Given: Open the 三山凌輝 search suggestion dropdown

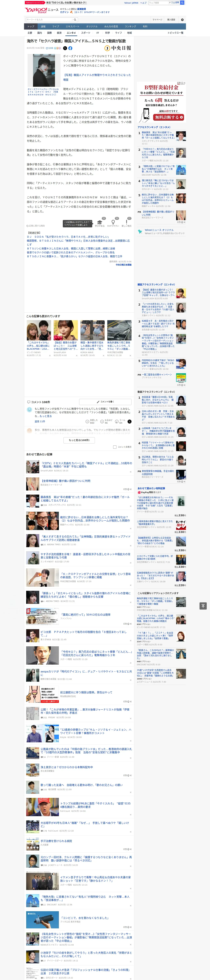Looking at the screenshot, I should 174,3.
